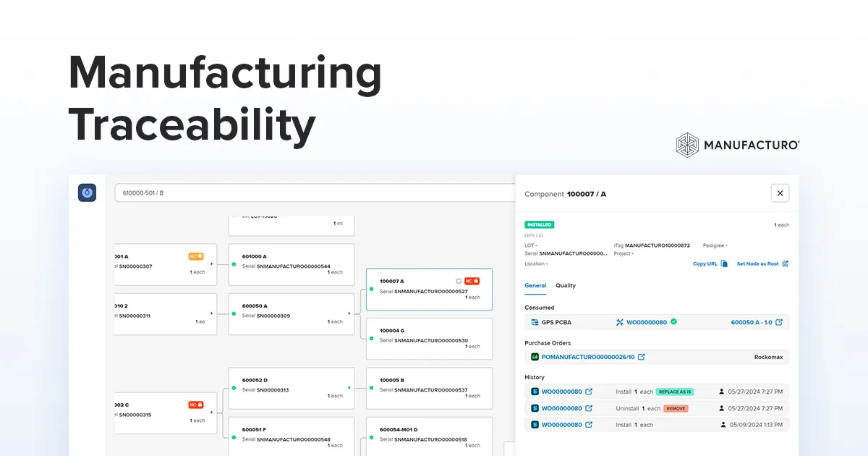
Task: Click the purchase order icon before POMANUFACTURO00000026/10
Action: coord(535,357)
